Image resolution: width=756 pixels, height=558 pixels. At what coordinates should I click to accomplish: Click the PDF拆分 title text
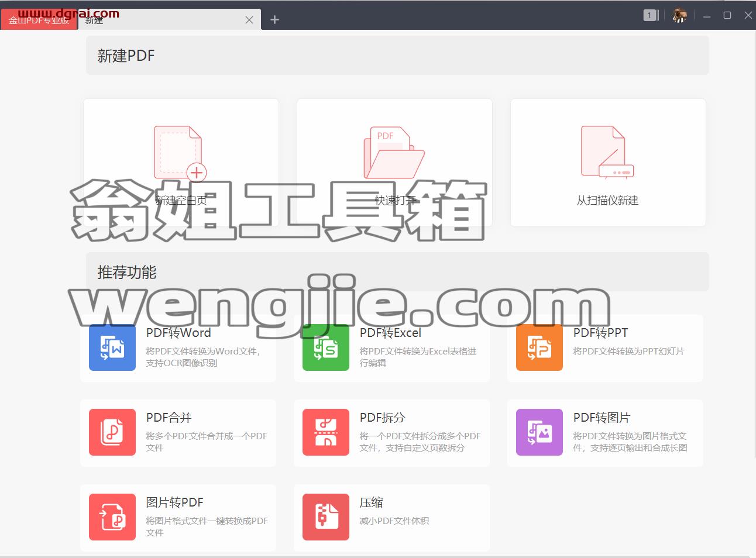coord(382,418)
